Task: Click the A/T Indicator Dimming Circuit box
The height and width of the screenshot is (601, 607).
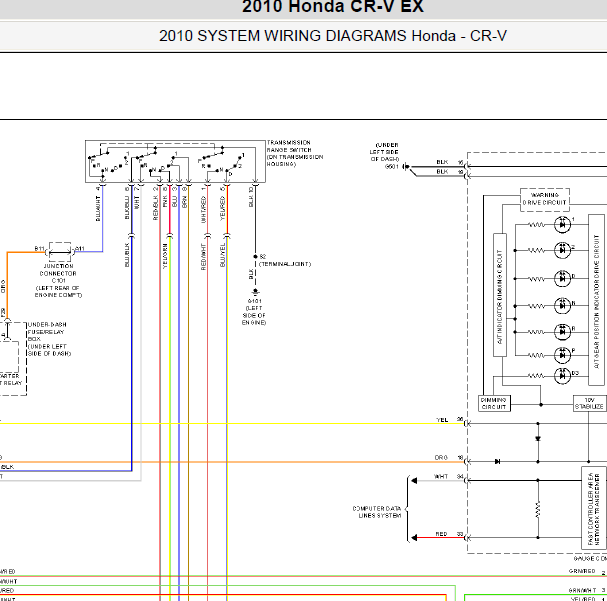Action: pos(500,295)
